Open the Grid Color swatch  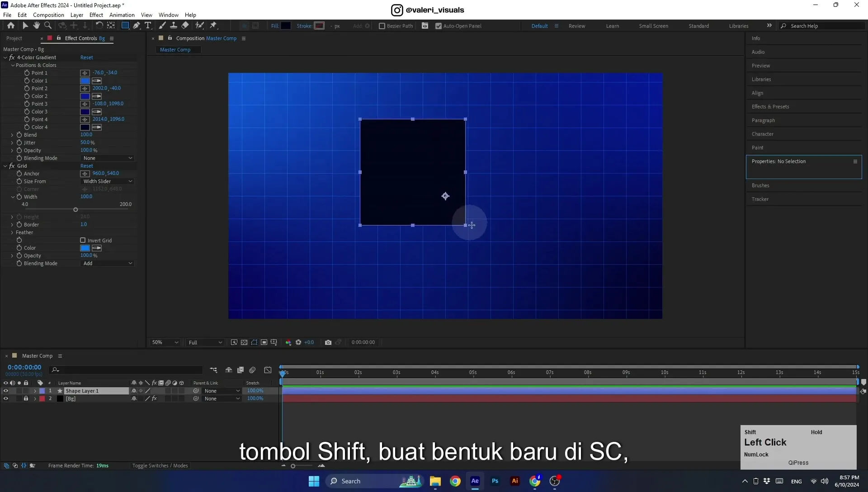click(x=85, y=248)
